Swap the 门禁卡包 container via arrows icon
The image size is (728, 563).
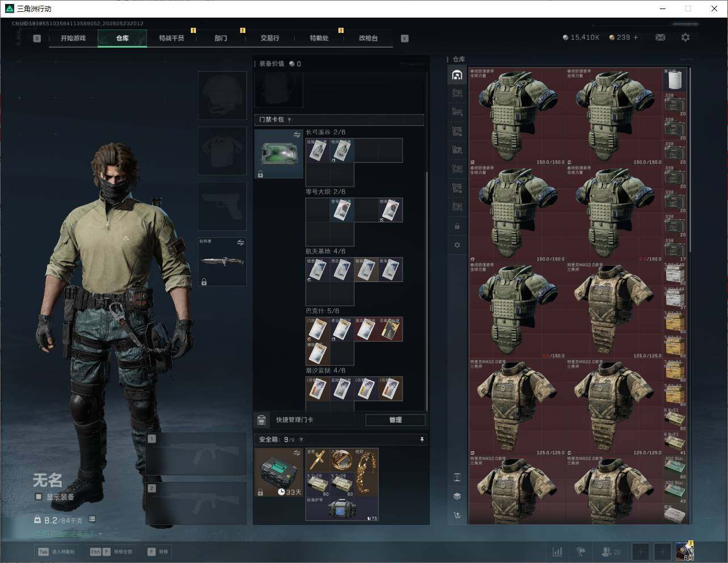[297, 135]
